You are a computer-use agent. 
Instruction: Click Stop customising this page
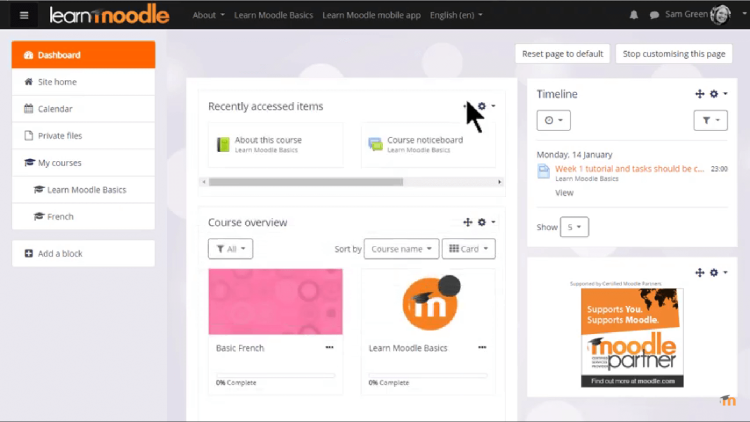coord(674,54)
